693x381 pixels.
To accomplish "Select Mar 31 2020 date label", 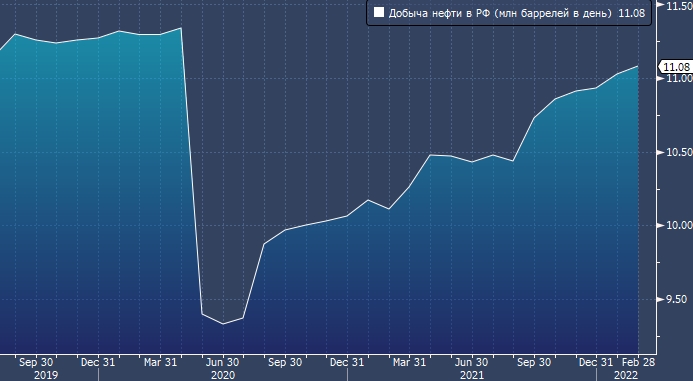I will (x=160, y=362).
